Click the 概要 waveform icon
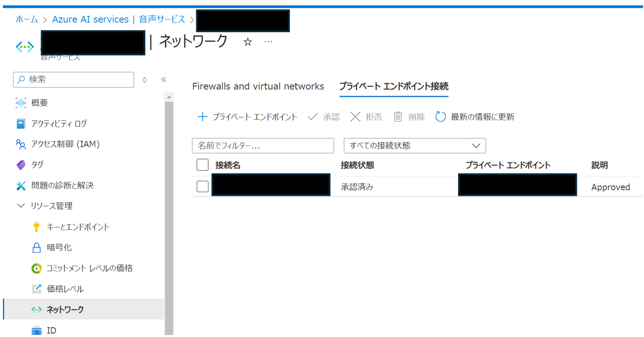Screen dimensions: 644x337 point(21,103)
